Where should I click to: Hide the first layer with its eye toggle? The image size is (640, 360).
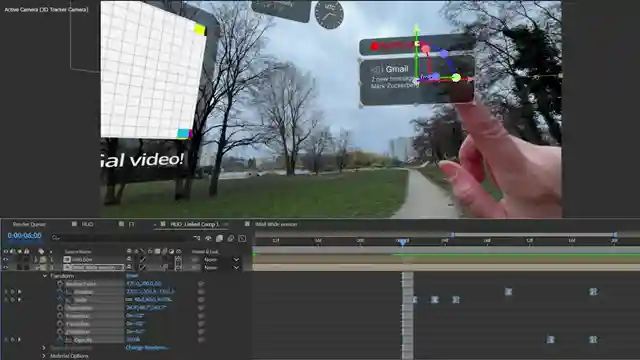tap(6, 259)
